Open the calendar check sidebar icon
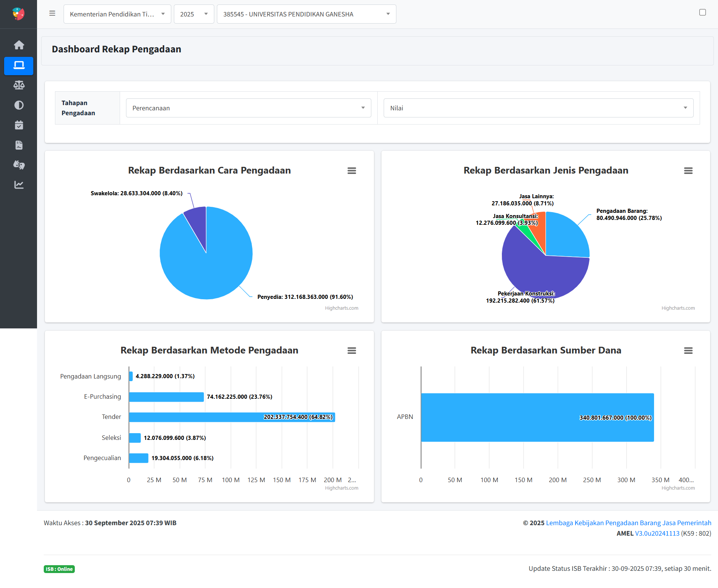The width and height of the screenshot is (718, 588). point(19,125)
